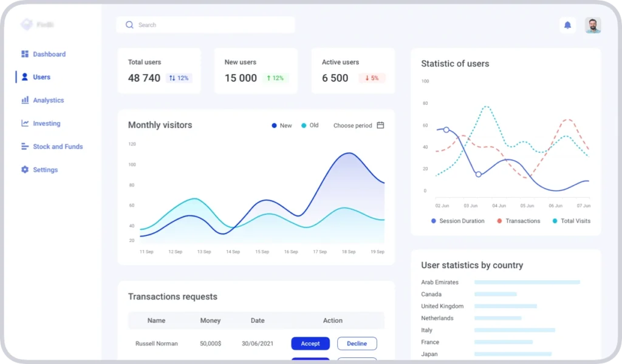The height and width of the screenshot is (364, 622).
Task: Go to the Users menu item
Action: coord(41,77)
